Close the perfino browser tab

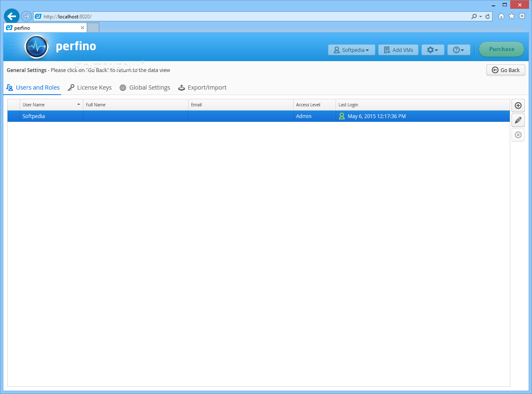[x=83, y=28]
